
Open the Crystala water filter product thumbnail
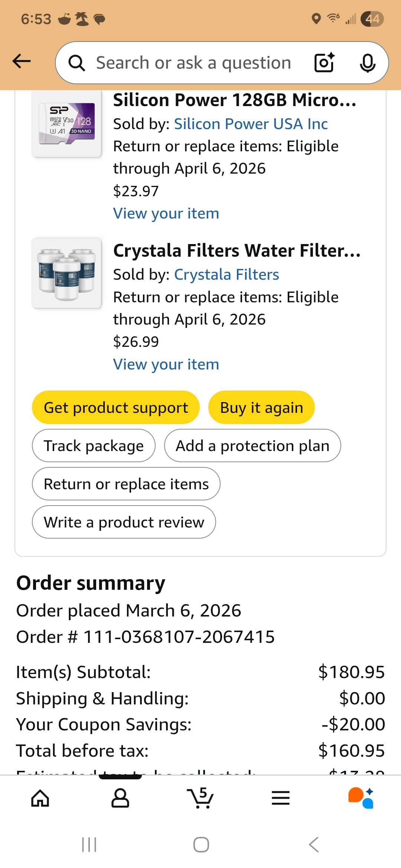click(x=66, y=273)
